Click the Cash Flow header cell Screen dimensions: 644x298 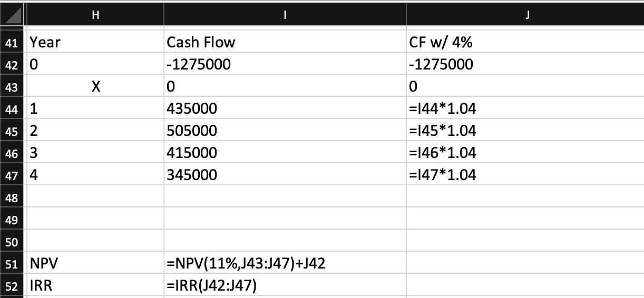point(285,42)
